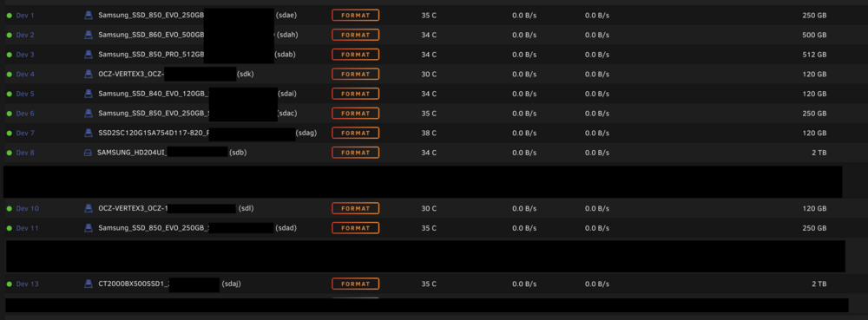Click the 30 C temperature for Dev 4

click(429, 74)
